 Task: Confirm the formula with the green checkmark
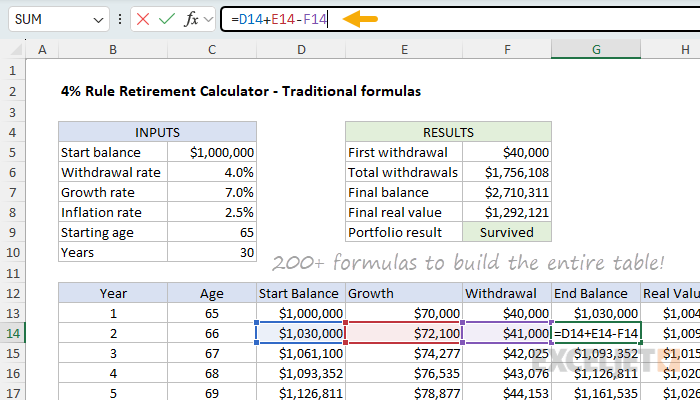pos(167,19)
